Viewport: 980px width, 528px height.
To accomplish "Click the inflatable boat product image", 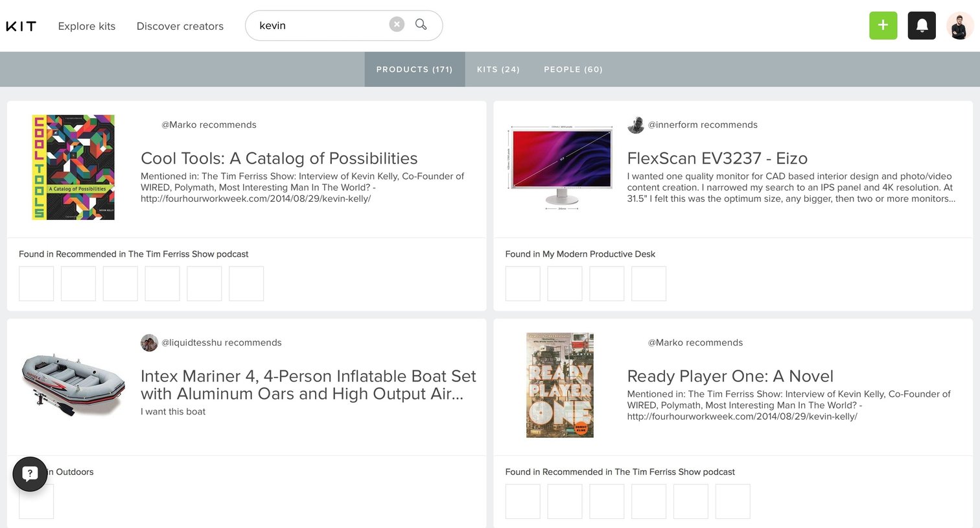I will 73,385.
